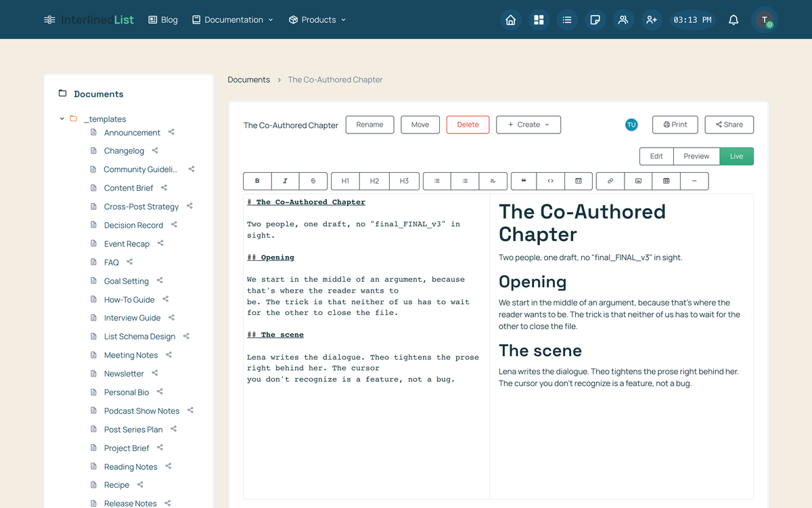Image resolution: width=812 pixels, height=508 pixels.
Task: Switch to Edit mode tab
Action: 656,156
